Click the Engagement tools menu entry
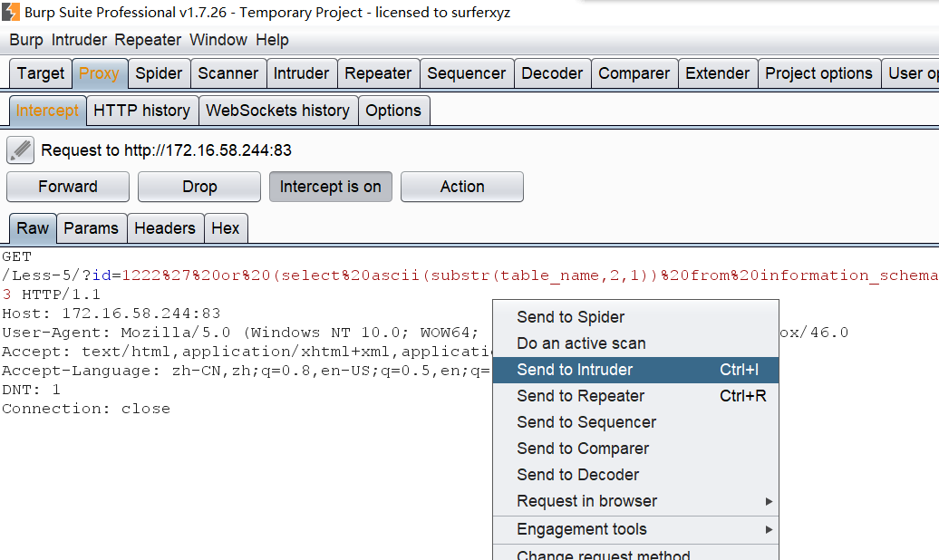This screenshot has height=560, width=939. point(635,529)
